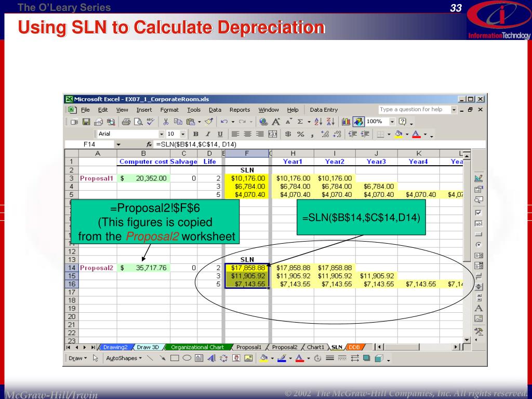The image size is (532, 399).
Task: Select the Text Box drawing tool
Action: click(199, 358)
